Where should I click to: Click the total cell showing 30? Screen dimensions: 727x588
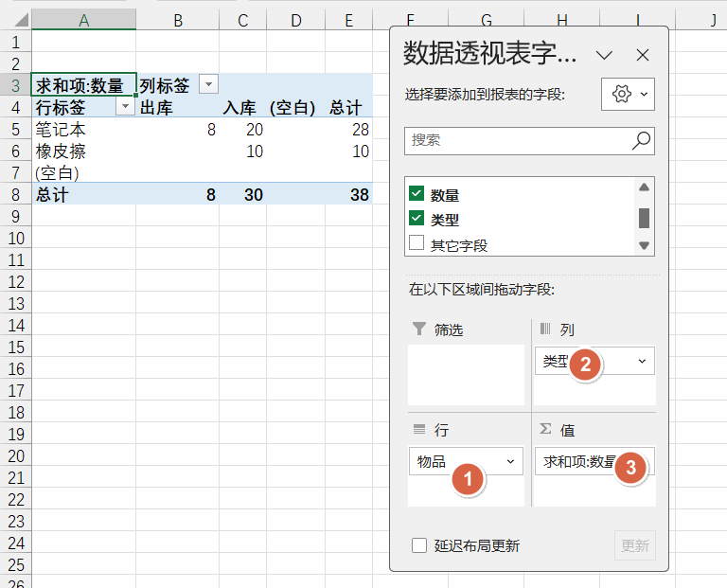[242, 194]
